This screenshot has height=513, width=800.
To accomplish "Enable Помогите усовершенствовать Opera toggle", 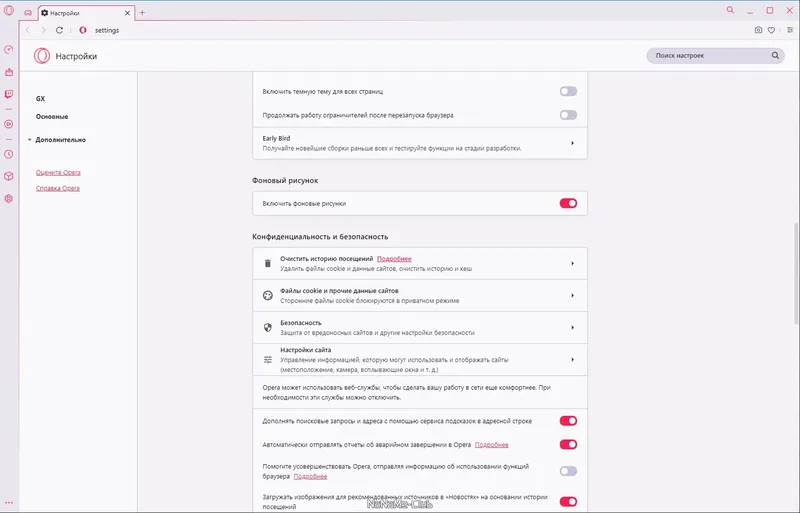I will coord(568,471).
